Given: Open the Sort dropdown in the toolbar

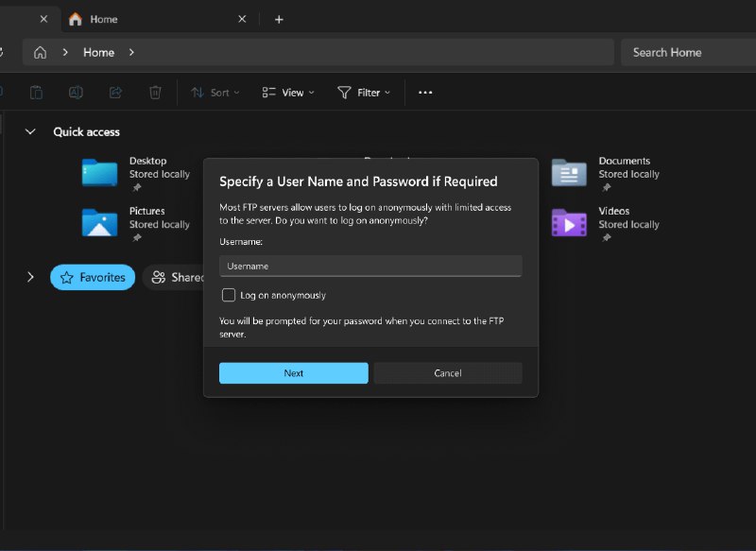Looking at the screenshot, I should pyautogui.click(x=215, y=93).
